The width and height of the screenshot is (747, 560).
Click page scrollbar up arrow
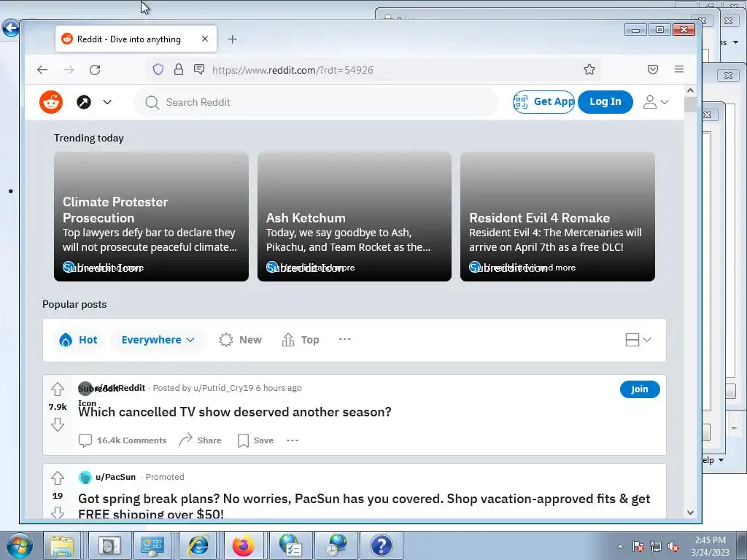tap(690, 90)
